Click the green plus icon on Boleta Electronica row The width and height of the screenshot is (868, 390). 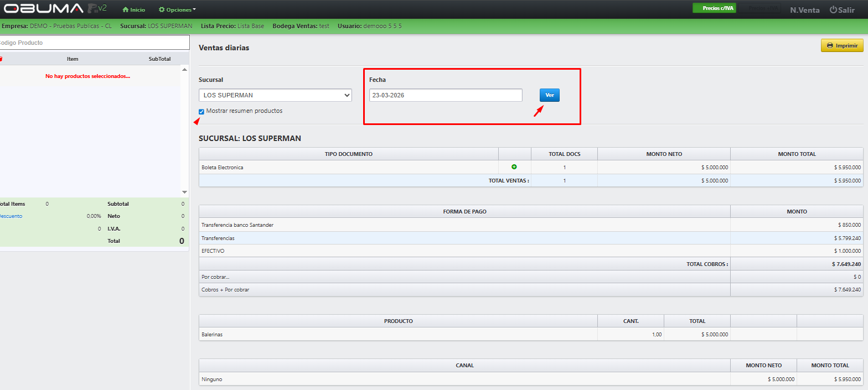click(514, 167)
